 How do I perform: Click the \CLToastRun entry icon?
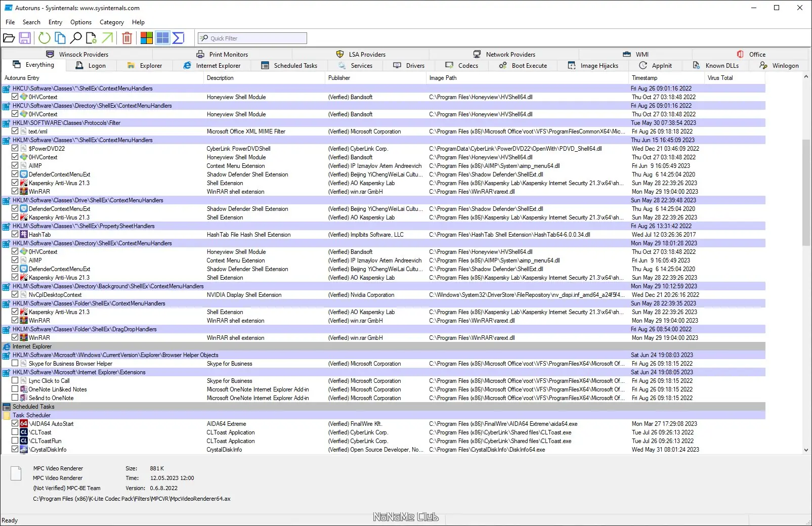click(24, 441)
